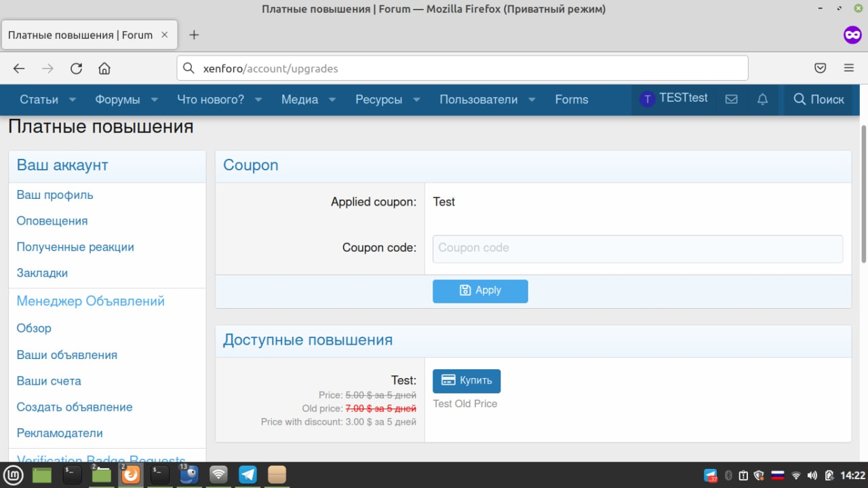
Task: Open the Forms navigation tab
Action: (571, 100)
